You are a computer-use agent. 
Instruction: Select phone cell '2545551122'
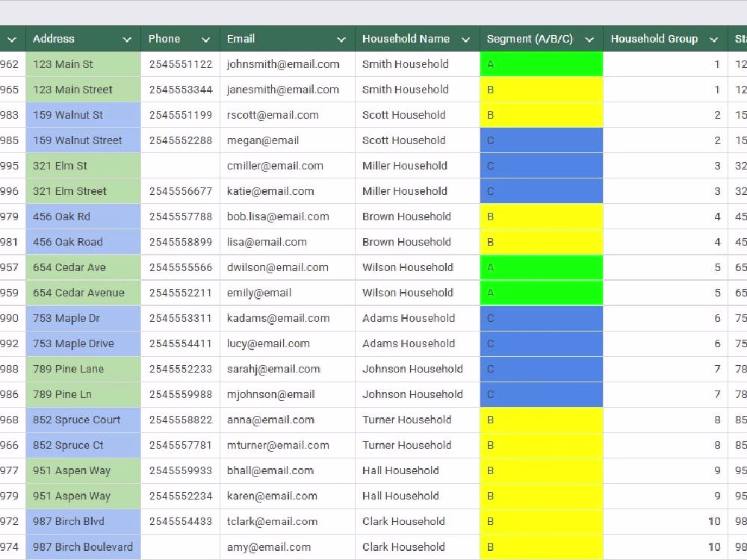(181, 64)
